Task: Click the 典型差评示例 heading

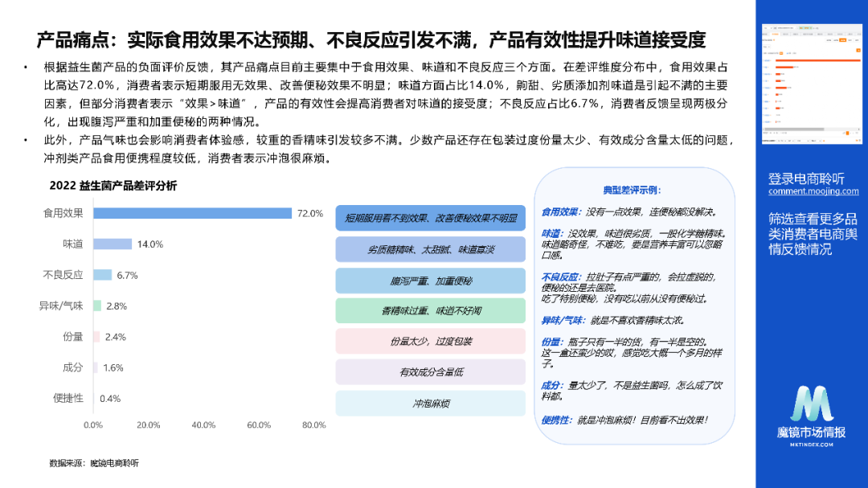Action: pos(632,191)
